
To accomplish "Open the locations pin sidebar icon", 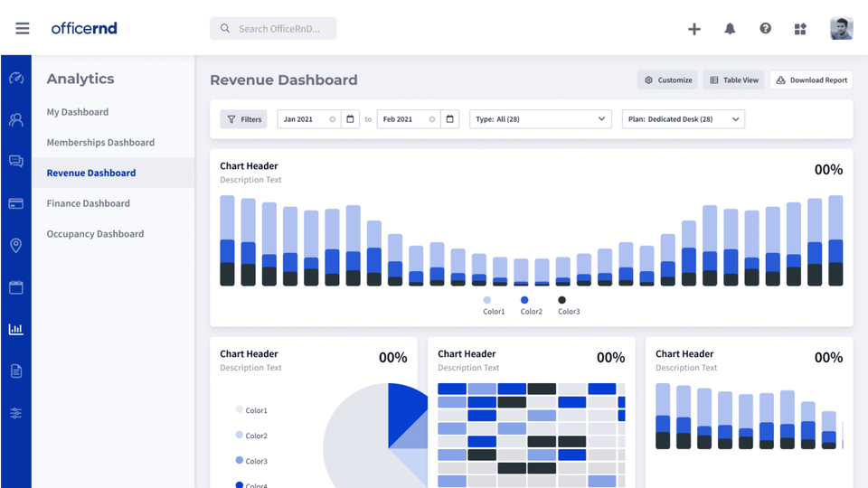I will (15, 246).
